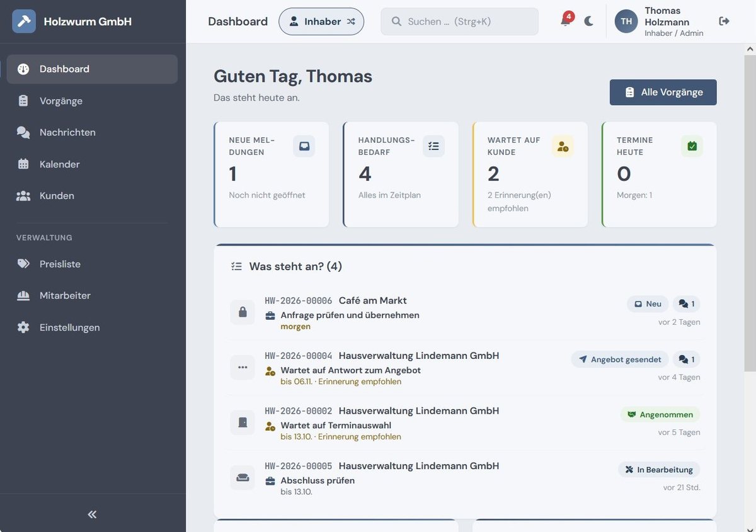756x532 pixels.
Task: Click In Bearbeitung status badge
Action: point(658,470)
